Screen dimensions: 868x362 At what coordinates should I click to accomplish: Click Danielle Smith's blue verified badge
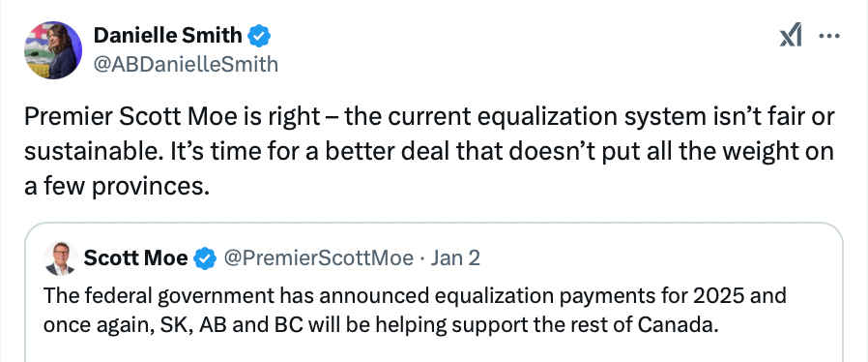pos(259,36)
